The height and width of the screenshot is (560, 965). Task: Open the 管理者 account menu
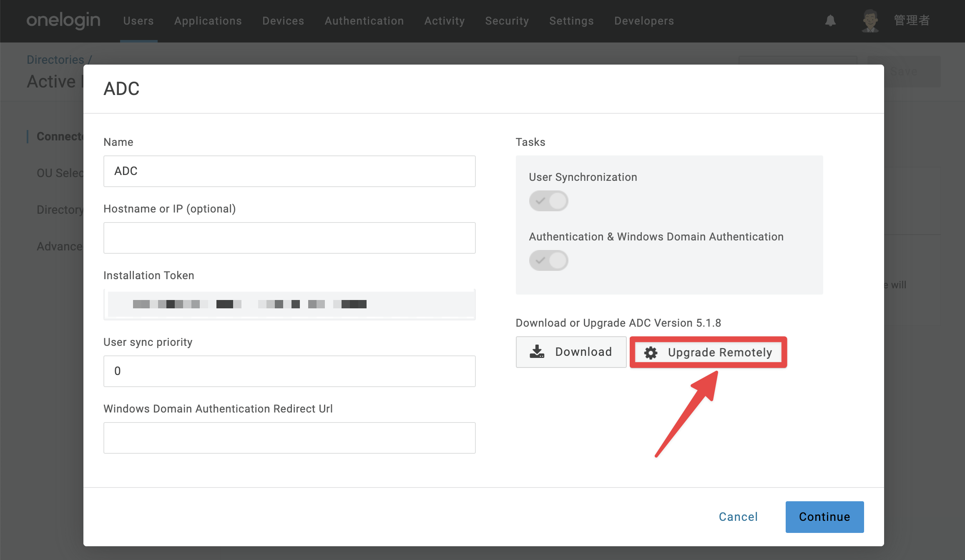(912, 20)
